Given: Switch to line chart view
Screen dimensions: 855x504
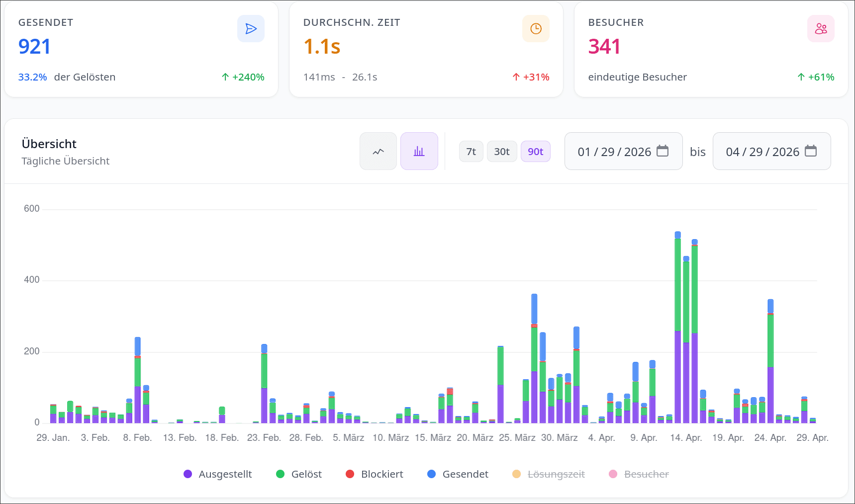Looking at the screenshot, I should [379, 151].
